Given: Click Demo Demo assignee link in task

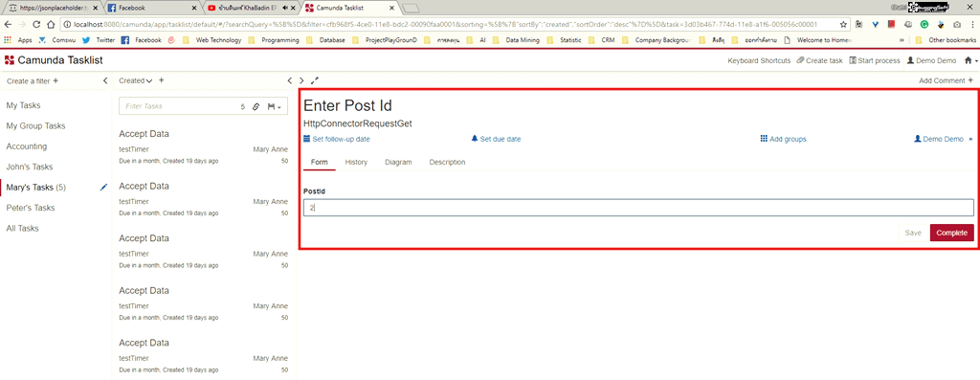Looking at the screenshot, I should [x=939, y=139].
